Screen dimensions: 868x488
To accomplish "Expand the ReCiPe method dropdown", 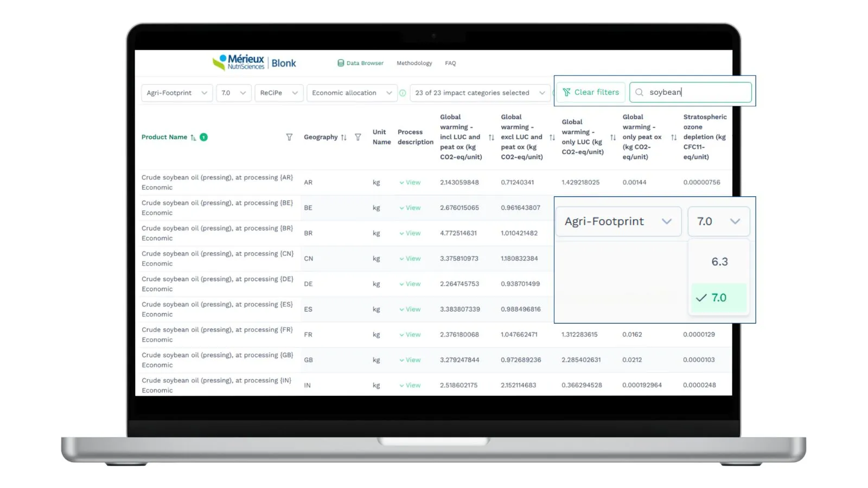I will 279,93.
